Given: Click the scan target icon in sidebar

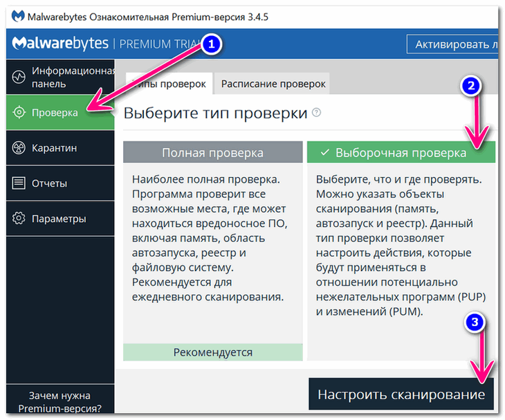Looking at the screenshot, I should pyautogui.click(x=19, y=112).
